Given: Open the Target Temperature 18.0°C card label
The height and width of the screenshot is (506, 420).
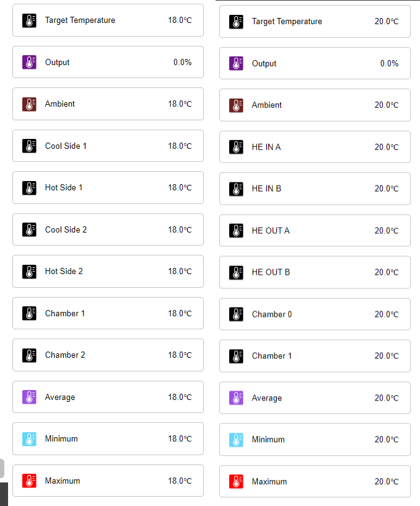Looking at the screenshot, I should (80, 20).
